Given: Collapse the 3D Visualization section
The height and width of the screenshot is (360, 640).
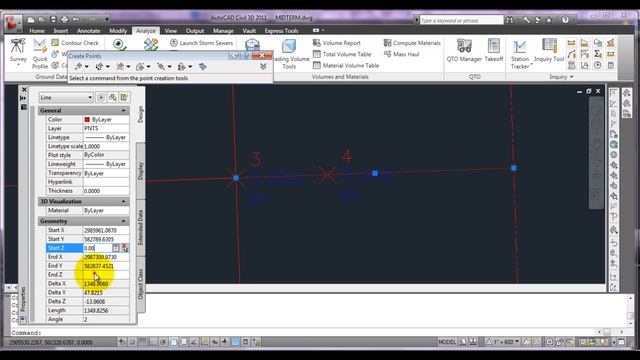Looking at the screenshot, I should [x=123, y=201].
